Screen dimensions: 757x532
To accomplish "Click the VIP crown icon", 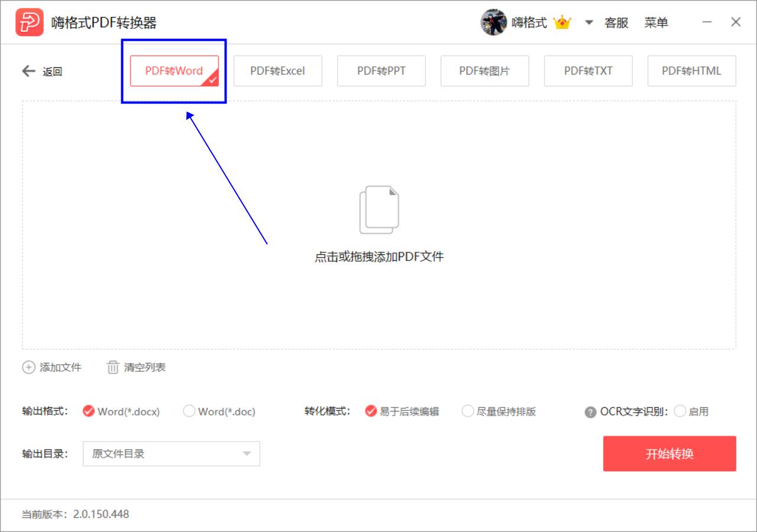I will pos(562,22).
